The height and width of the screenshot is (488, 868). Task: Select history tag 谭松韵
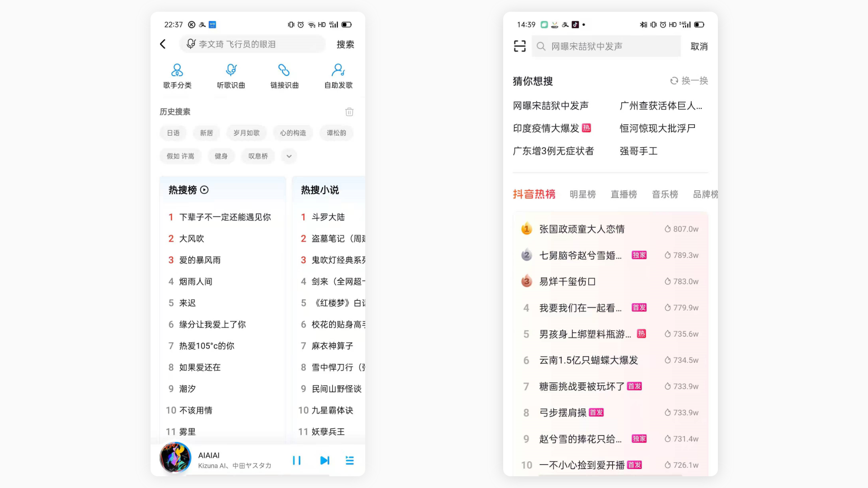(336, 133)
